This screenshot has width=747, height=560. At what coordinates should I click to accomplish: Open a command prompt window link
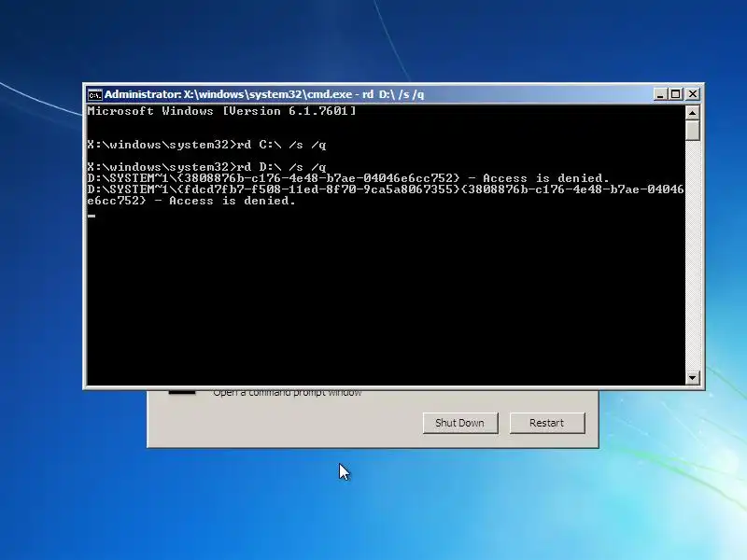click(288, 393)
